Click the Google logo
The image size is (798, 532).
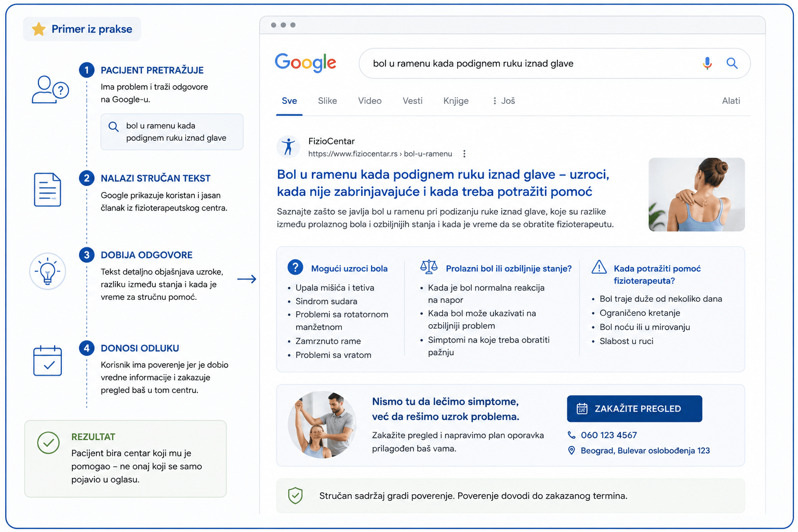coord(305,63)
